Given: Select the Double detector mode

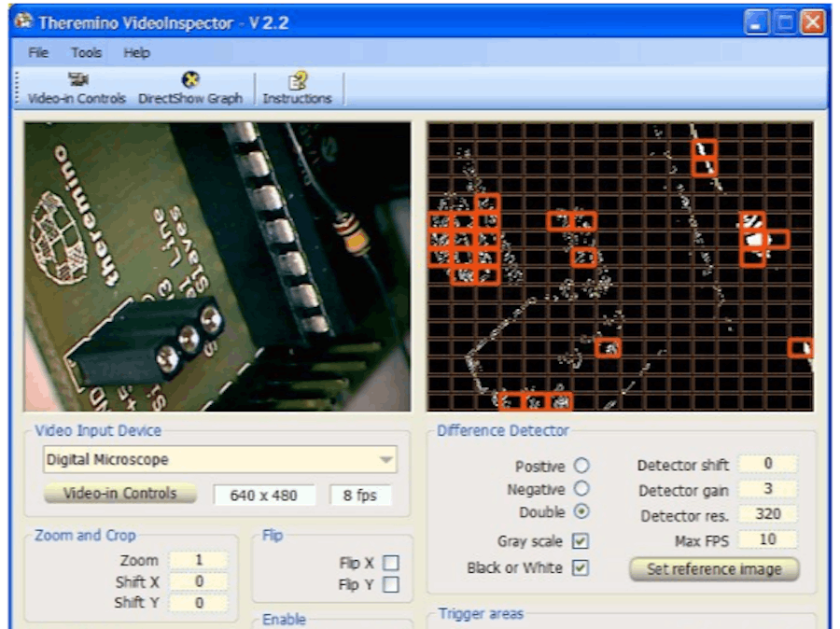Looking at the screenshot, I should 581,511.
